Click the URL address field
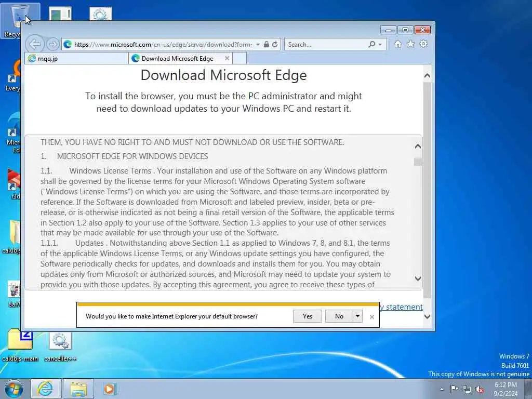 pos(163,45)
